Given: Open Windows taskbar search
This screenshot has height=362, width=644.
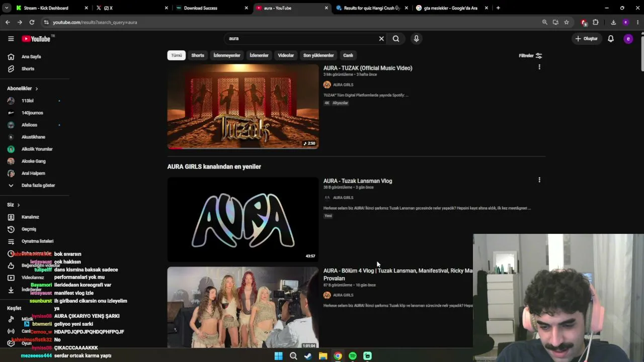Looking at the screenshot, I should [293, 356].
